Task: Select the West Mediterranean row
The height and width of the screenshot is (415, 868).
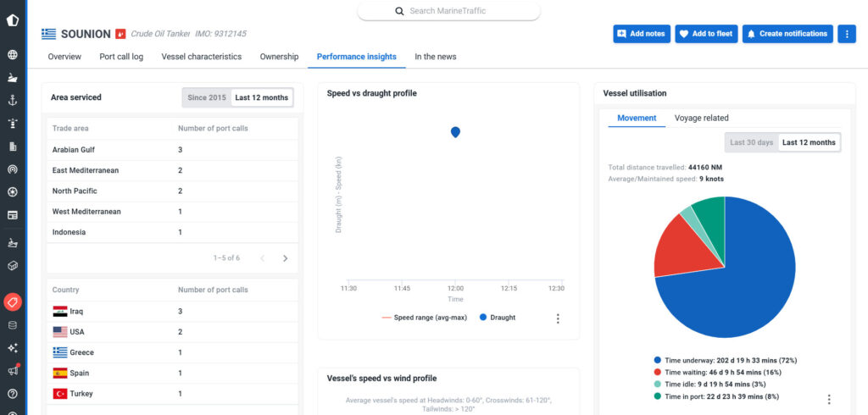Action: pyautogui.click(x=172, y=212)
